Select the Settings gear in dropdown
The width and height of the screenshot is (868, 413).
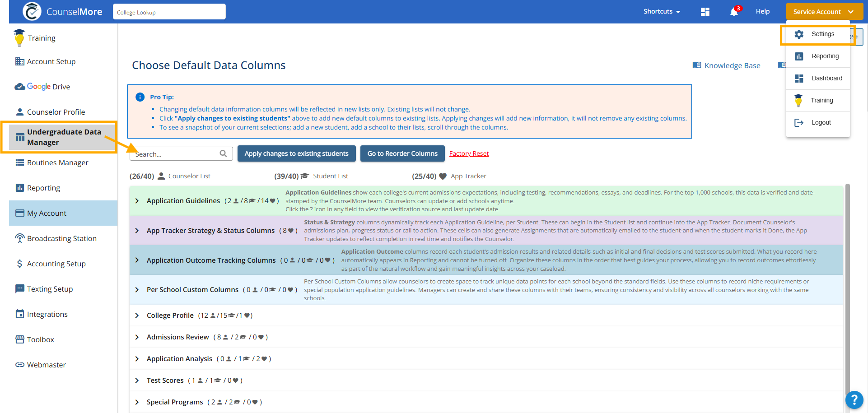pos(799,34)
